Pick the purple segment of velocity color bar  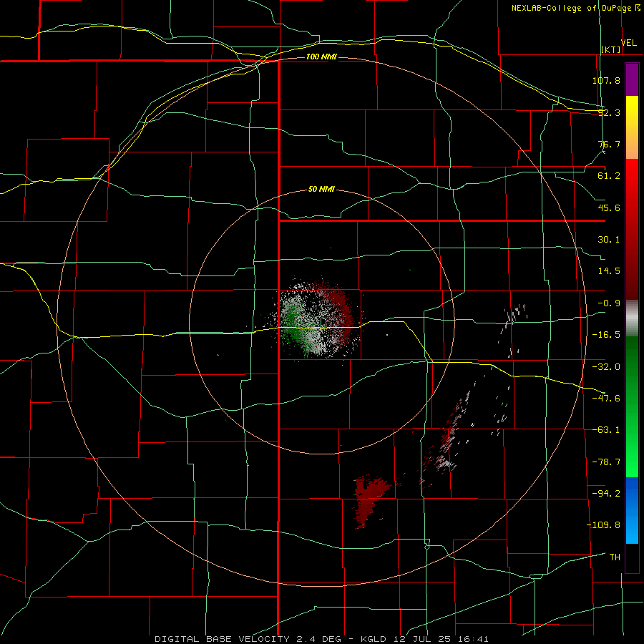(632, 79)
